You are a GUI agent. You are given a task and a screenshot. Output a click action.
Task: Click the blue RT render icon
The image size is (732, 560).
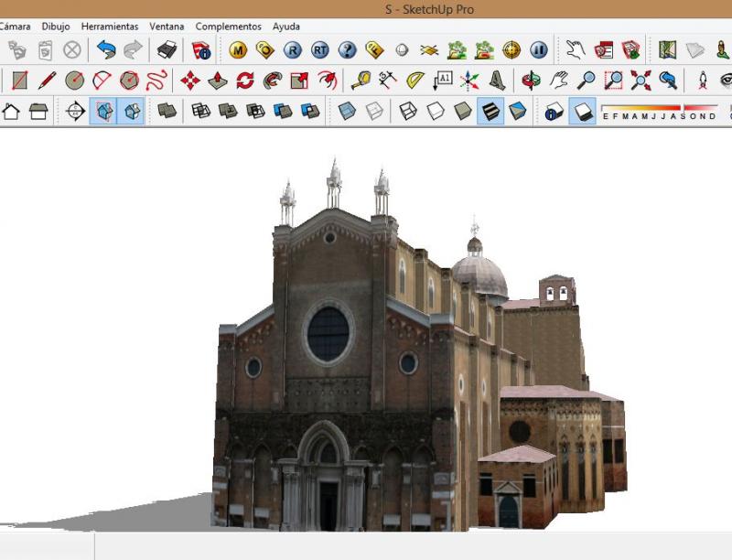point(320,50)
